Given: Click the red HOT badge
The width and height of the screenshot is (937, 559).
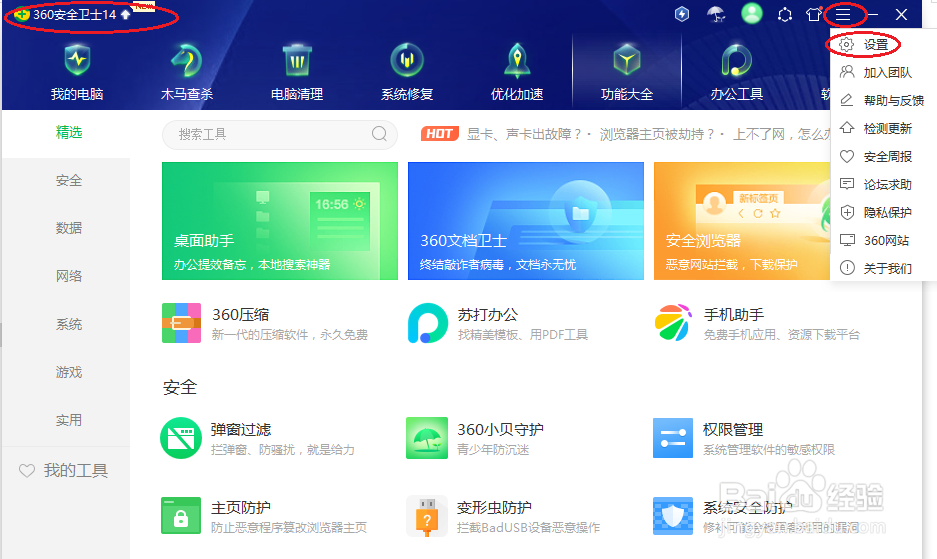Looking at the screenshot, I should (x=440, y=133).
